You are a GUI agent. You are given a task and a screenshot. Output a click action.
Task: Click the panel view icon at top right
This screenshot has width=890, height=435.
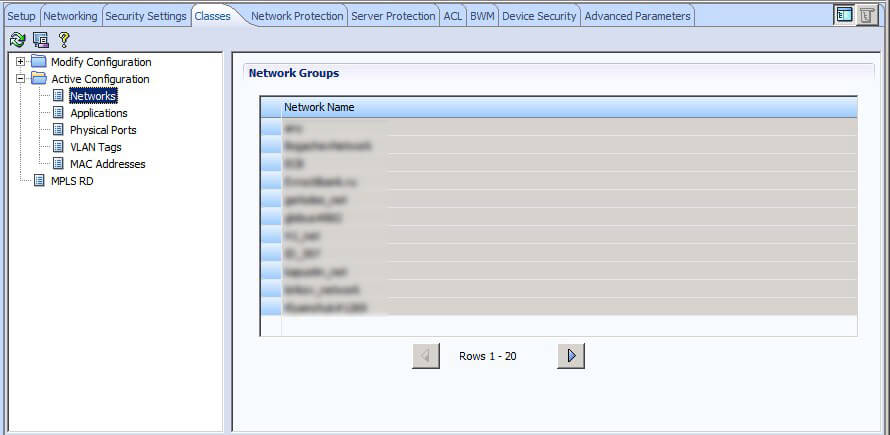844,15
